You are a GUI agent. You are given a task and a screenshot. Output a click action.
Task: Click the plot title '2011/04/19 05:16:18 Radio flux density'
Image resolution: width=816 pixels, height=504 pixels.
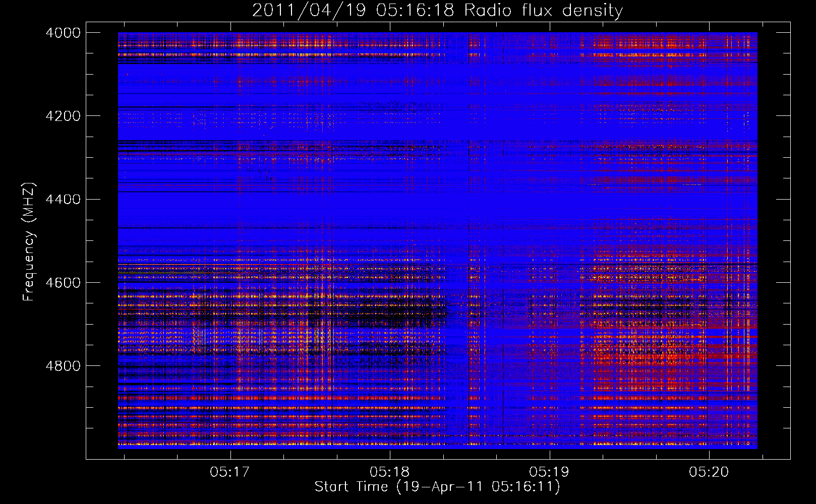[437, 11]
